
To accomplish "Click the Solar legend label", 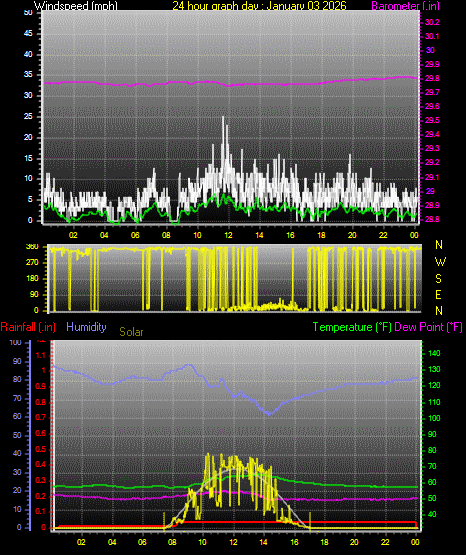I will (131, 332).
